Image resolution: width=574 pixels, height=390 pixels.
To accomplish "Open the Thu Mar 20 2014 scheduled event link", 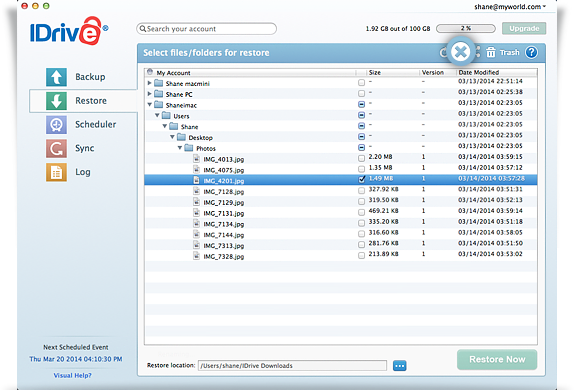I will click(76, 359).
